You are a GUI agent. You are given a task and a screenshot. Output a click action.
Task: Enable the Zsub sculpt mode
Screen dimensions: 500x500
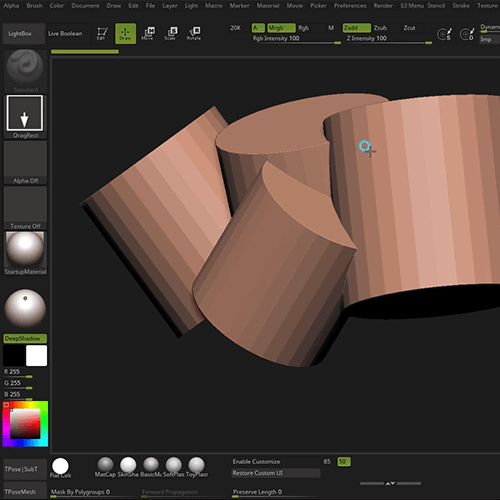pyautogui.click(x=380, y=28)
